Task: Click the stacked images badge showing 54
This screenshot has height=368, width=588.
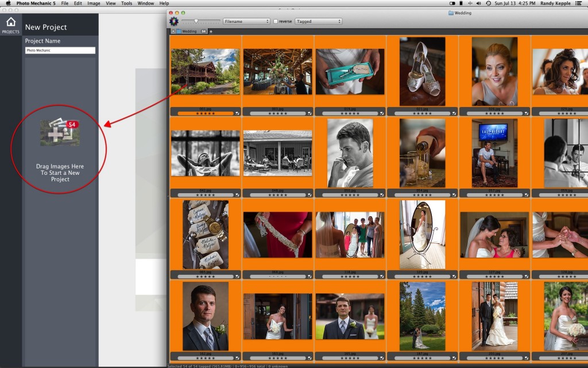Action: click(x=60, y=132)
